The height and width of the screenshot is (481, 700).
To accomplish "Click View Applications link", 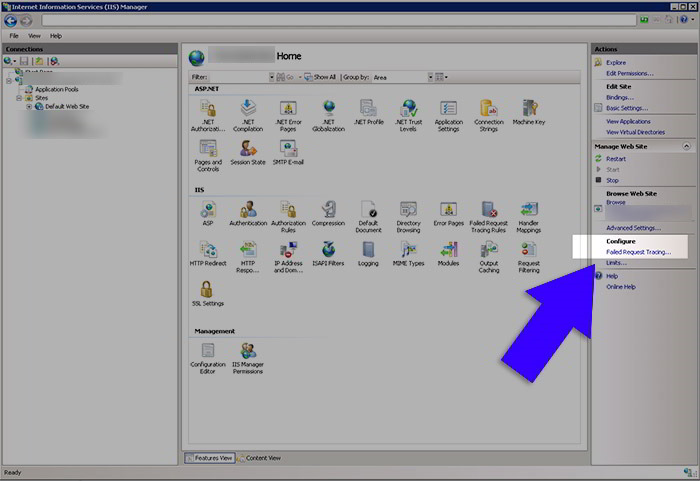I will (628, 121).
